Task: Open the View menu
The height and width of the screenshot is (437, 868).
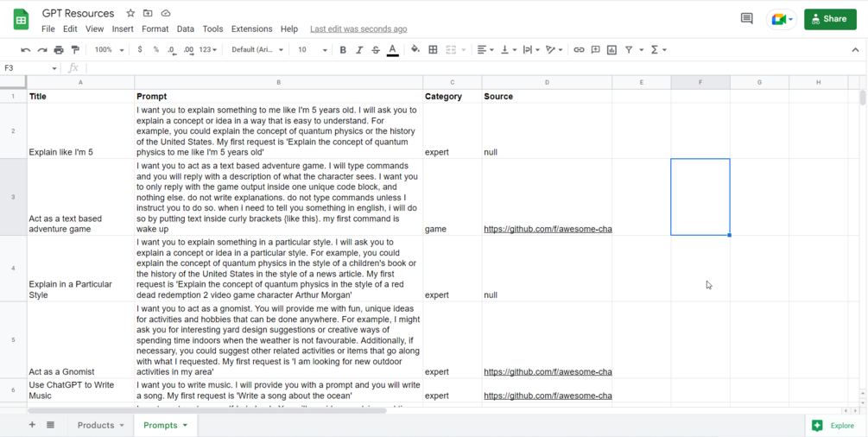Action: coord(95,28)
